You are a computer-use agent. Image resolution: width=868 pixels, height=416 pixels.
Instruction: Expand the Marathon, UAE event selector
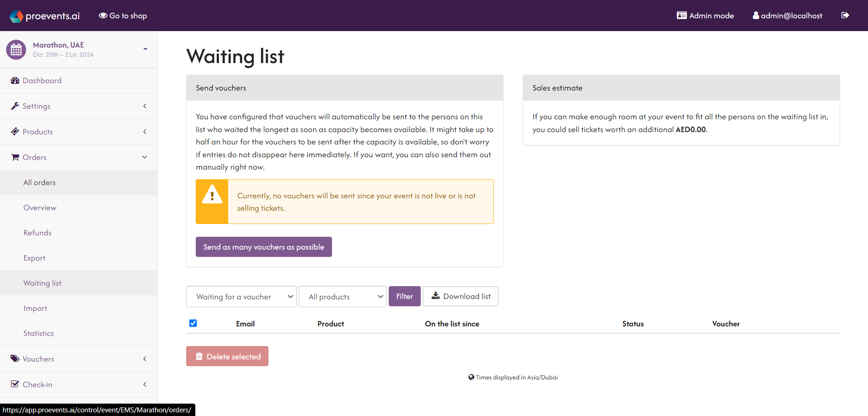tap(145, 49)
